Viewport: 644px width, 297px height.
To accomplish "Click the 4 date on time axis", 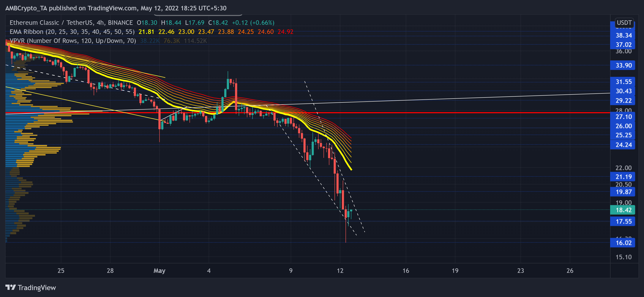I will point(209,271).
